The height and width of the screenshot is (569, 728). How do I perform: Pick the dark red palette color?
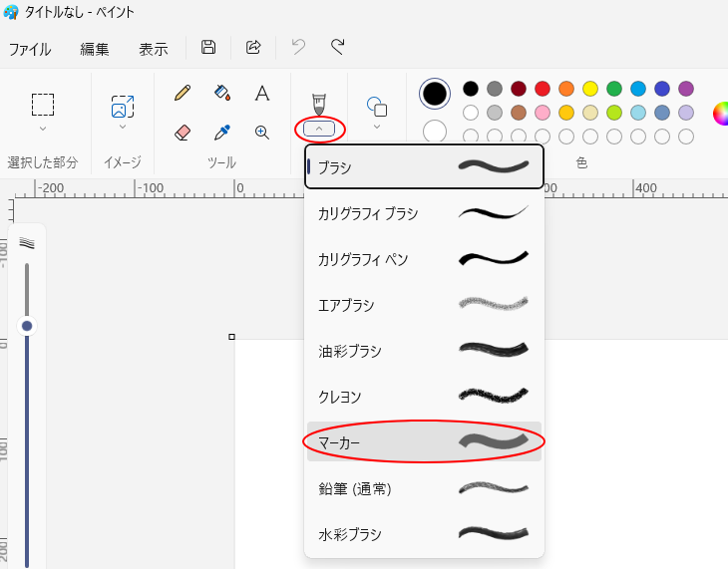[x=519, y=89]
